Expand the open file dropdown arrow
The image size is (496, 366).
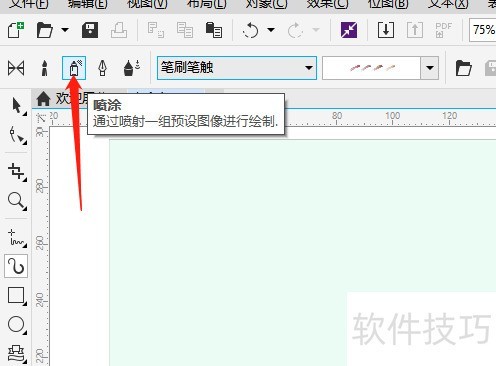tap(65, 30)
